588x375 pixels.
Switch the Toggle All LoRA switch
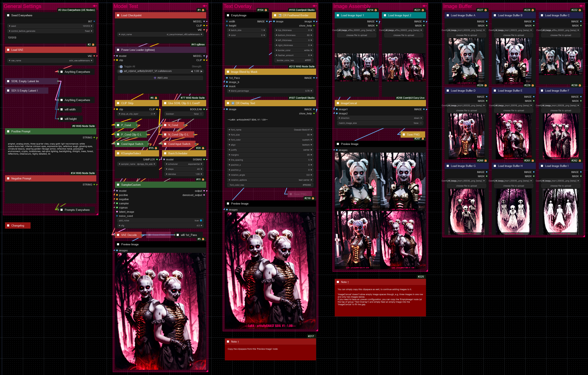pyautogui.click(x=121, y=67)
